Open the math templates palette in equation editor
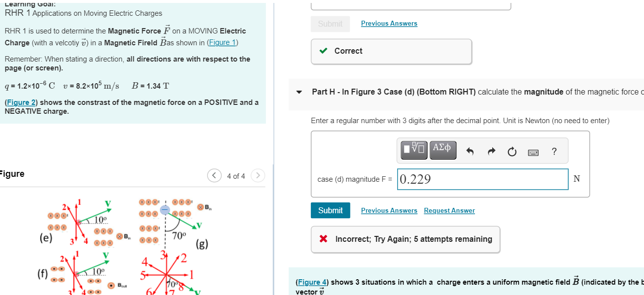Image resolution: width=644 pixels, height=295 pixels. [412, 150]
